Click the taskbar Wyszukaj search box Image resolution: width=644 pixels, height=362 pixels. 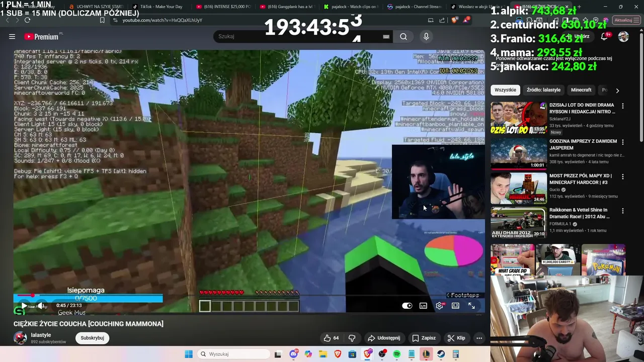point(233,354)
